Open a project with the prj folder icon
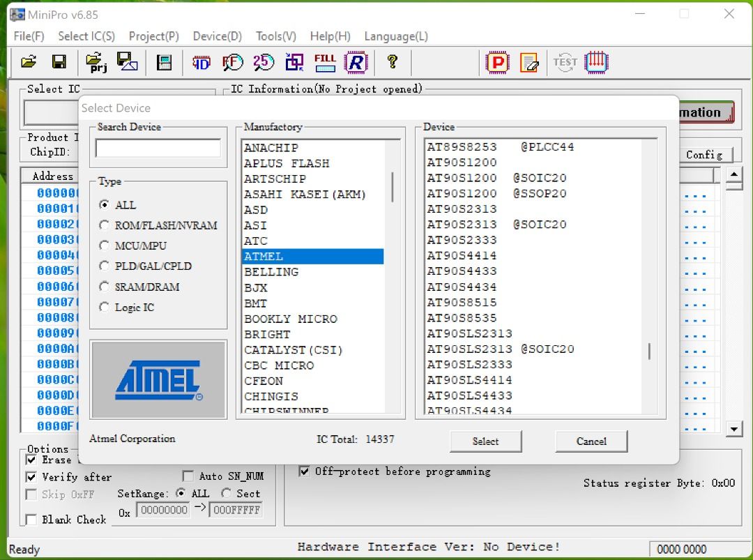The image size is (753, 560). point(96,63)
